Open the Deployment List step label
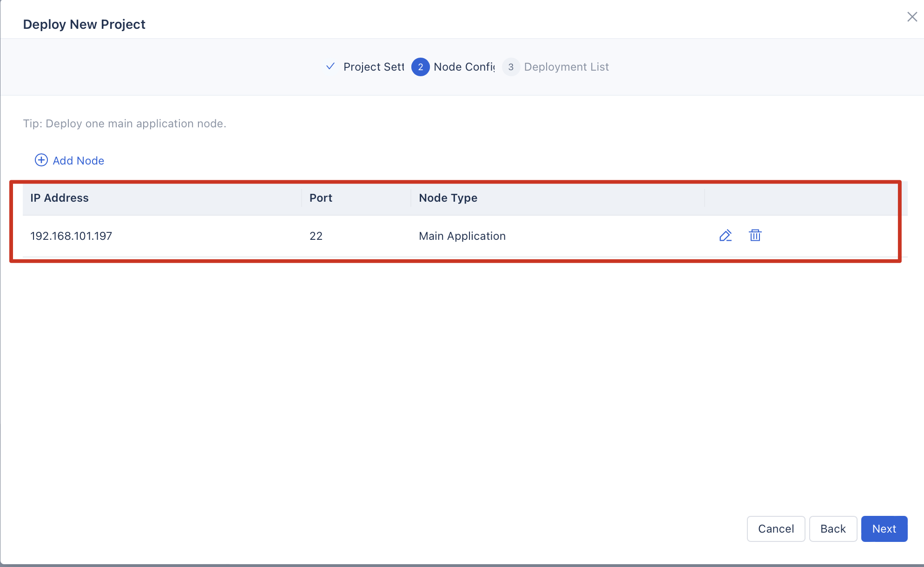 pyautogui.click(x=566, y=67)
